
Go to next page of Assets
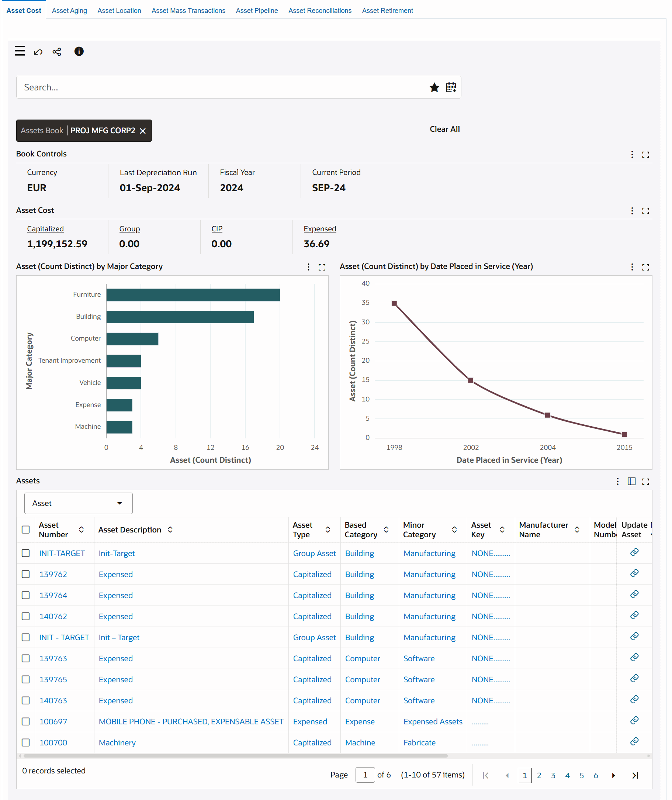click(x=613, y=775)
